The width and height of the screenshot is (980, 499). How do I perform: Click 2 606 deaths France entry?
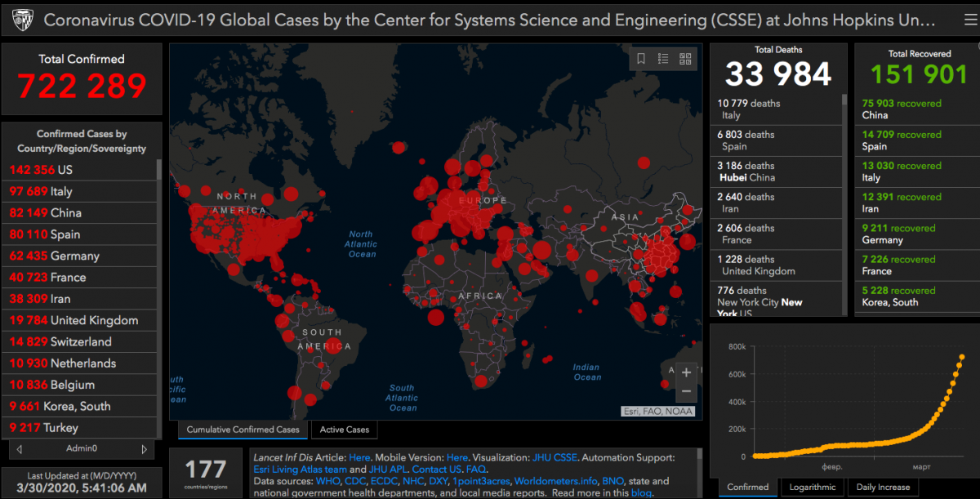[776, 234]
